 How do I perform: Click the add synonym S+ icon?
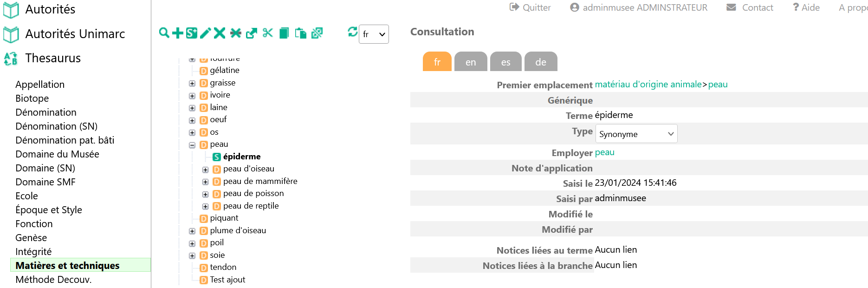(191, 33)
